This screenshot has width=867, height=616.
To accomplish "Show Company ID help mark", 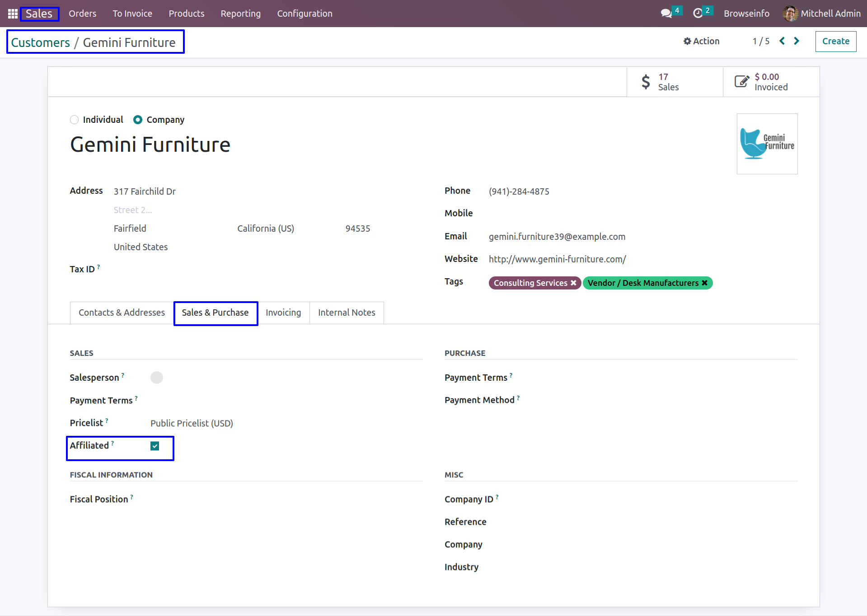I will 497,497.
